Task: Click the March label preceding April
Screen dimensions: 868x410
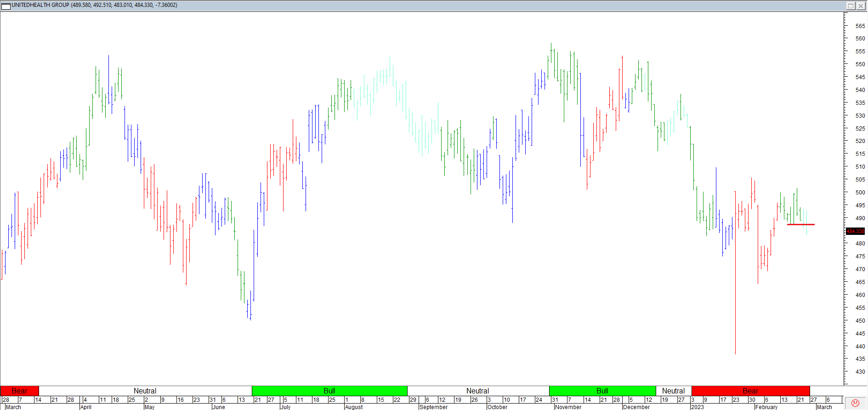Action: coord(13,407)
